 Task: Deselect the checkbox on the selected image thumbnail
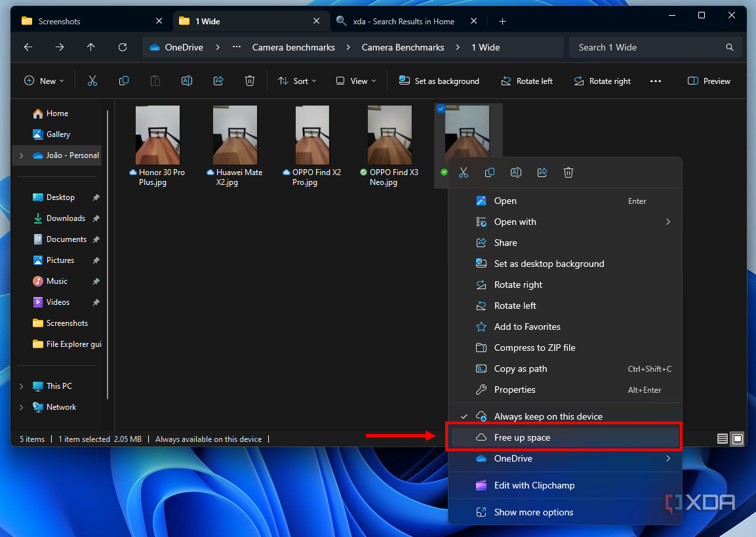(x=441, y=109)
